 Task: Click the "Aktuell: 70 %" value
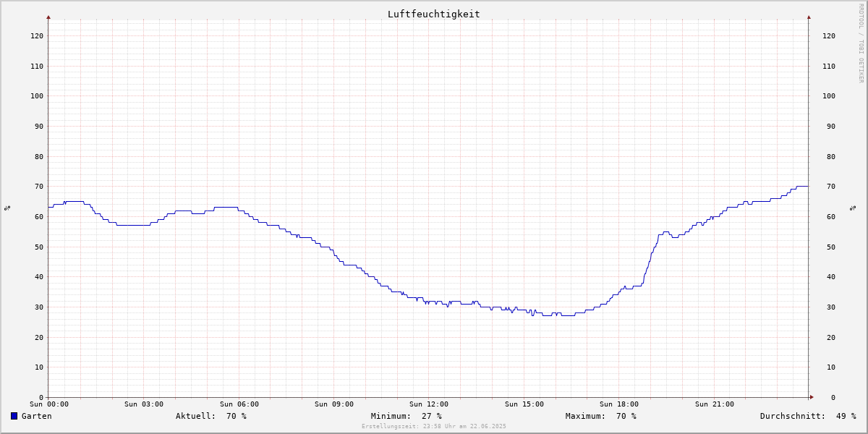point(211,416)
